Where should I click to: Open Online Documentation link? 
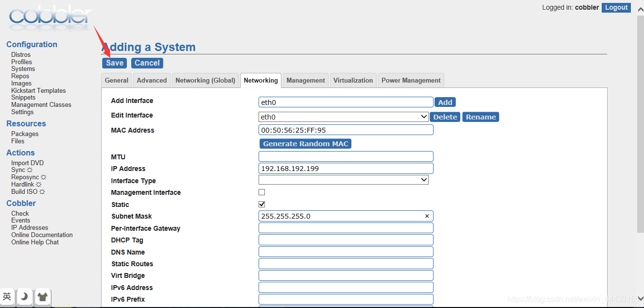pos(42,235)
